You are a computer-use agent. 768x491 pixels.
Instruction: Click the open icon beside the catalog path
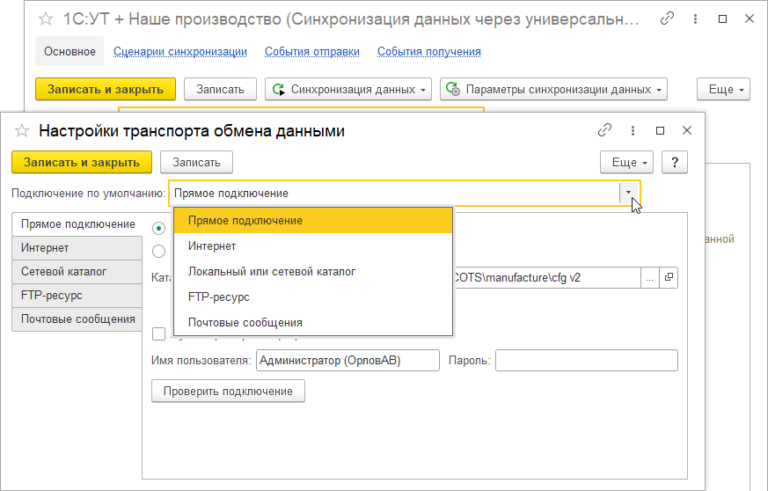tap(669, 277)
